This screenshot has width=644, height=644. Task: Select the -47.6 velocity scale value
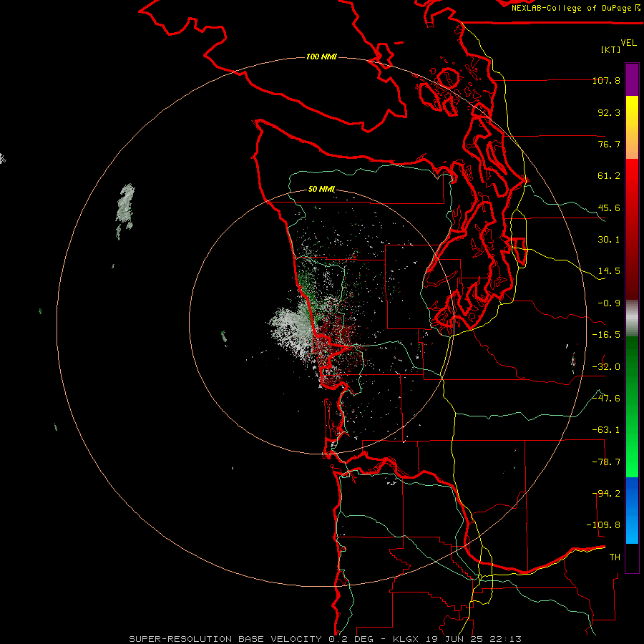coord(606,399)
